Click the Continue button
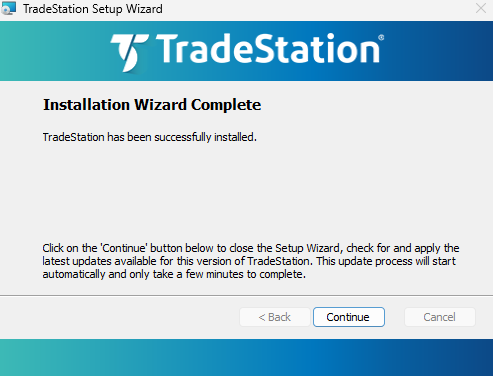Screen dimensions: 493x376 pyautogui.click(x=349, y=317)
